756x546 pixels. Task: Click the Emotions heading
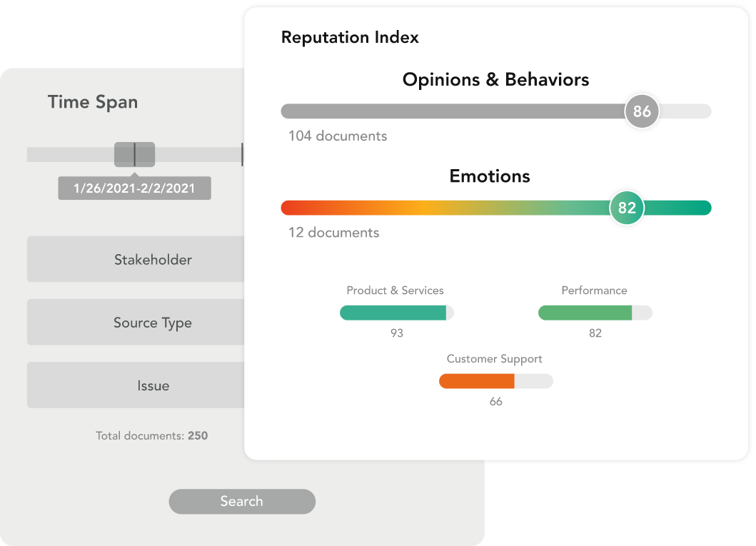490,176
